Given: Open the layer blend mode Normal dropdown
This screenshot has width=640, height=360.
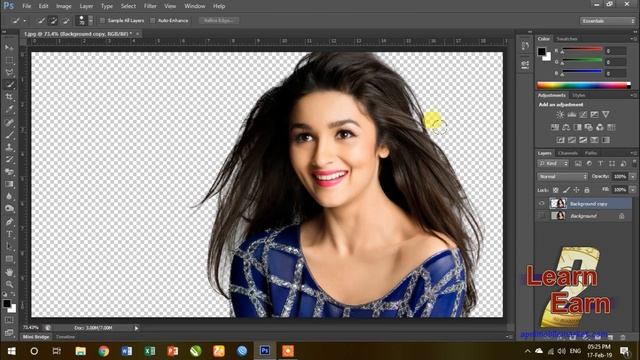Looking at the screenshot, I should [562, 177].
